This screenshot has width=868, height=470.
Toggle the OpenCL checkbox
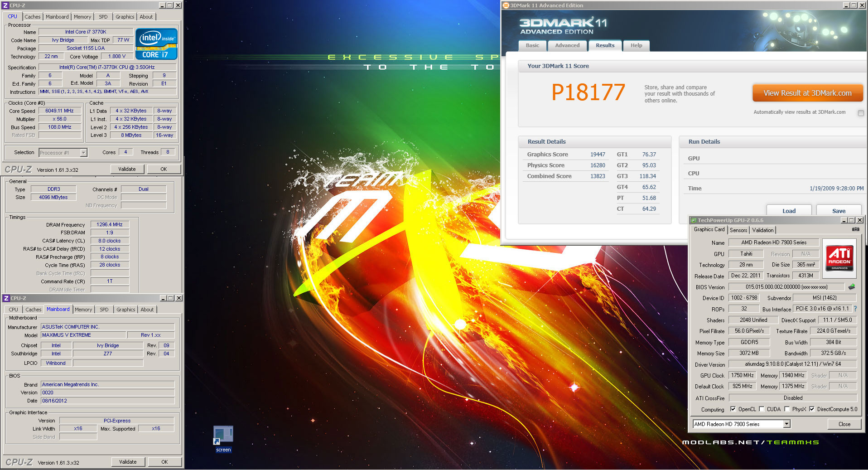733,409
